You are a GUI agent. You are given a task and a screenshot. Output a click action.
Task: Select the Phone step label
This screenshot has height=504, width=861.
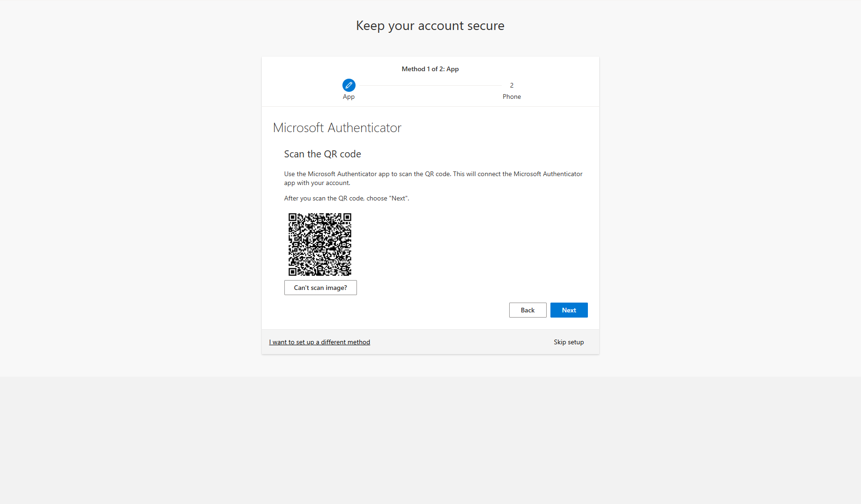[x=512, y=96]
